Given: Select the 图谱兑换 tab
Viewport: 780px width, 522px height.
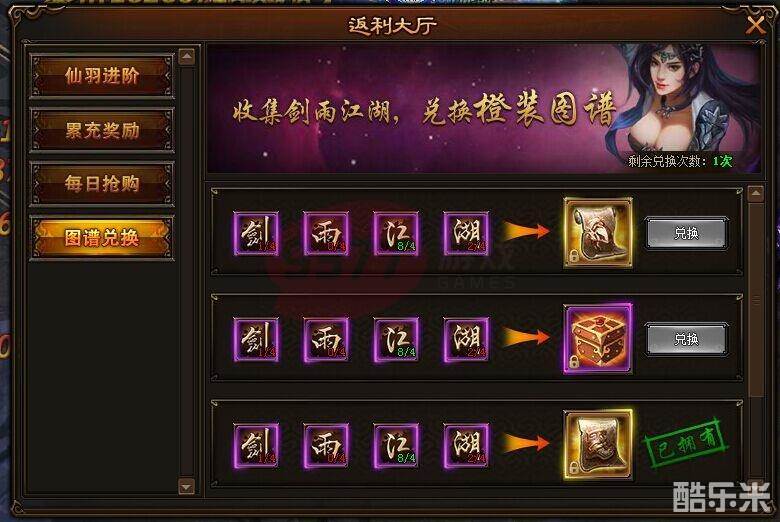Looking at the screenshot, I should pyautogui.click(x=101, y=238).
